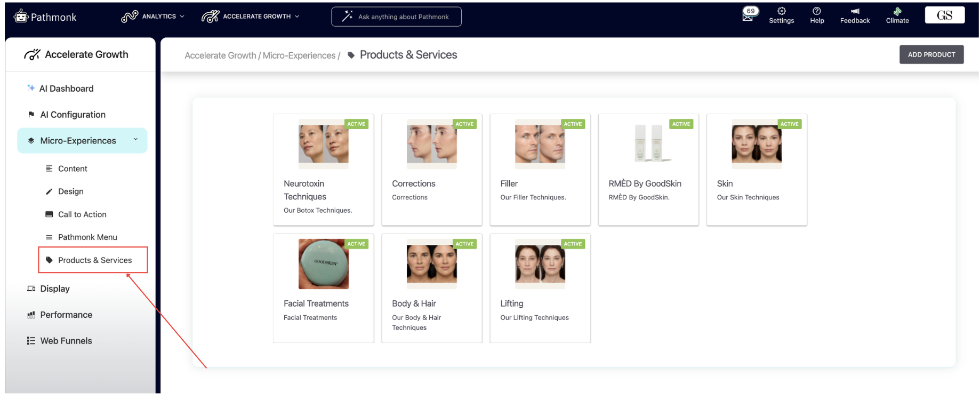Click the ACTIVE badge on Skin card
The image size is (980, 400).
click(x=790, y=124)
